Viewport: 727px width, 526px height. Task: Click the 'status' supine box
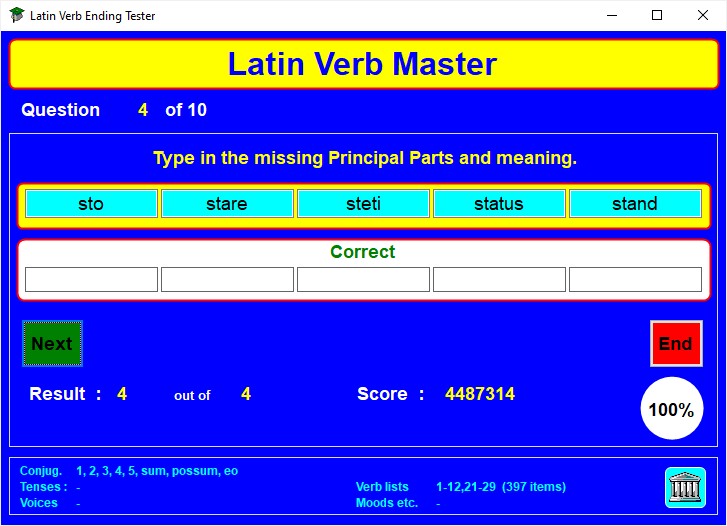[x=499, y=204]
